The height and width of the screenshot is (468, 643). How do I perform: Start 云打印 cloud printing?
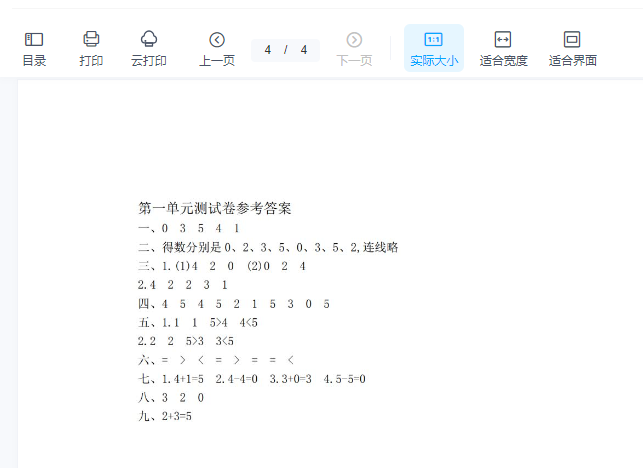[149, 48]
